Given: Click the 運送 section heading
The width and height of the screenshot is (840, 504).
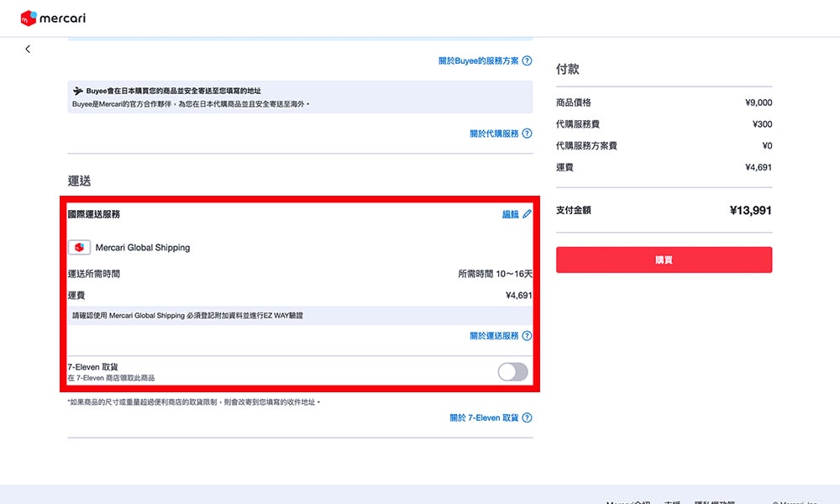Looking at the screenshot, I should coord(79,181).
